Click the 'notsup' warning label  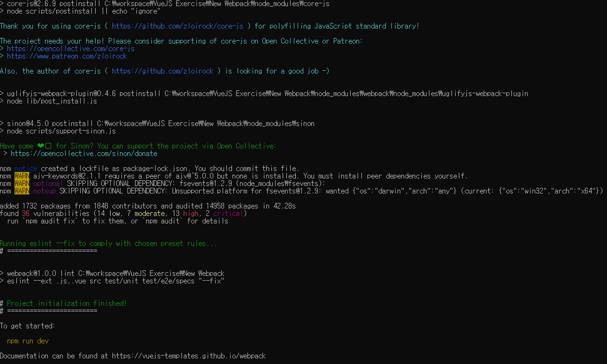pyautogui.click(x=45, y=191)
